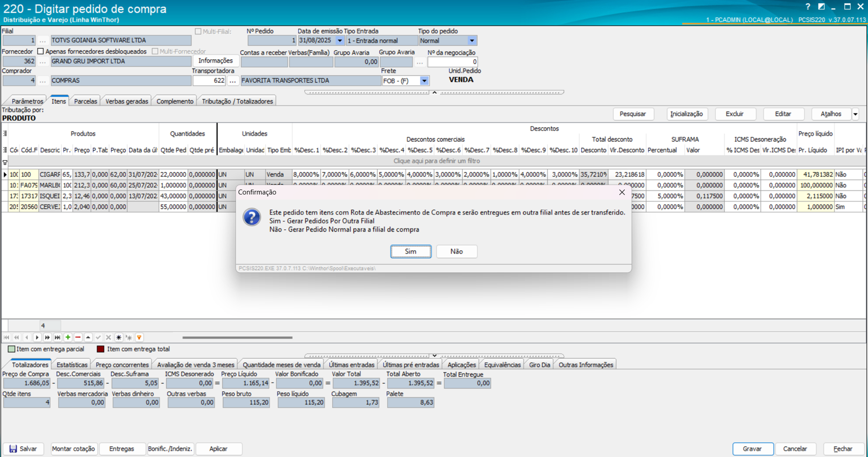
Task: Click Não in the Confirmação dialog
Action: 456,251
